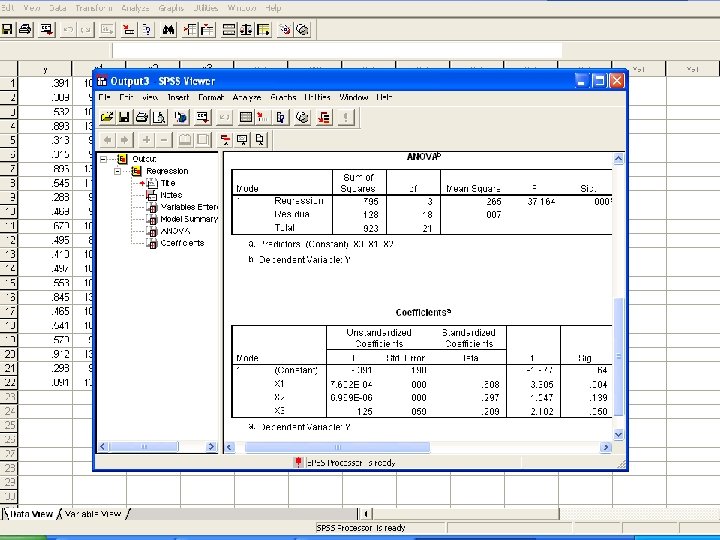Select Coefficients item in outline tree
This screenshot has width=720, height=540.
(x=182, y=243)
